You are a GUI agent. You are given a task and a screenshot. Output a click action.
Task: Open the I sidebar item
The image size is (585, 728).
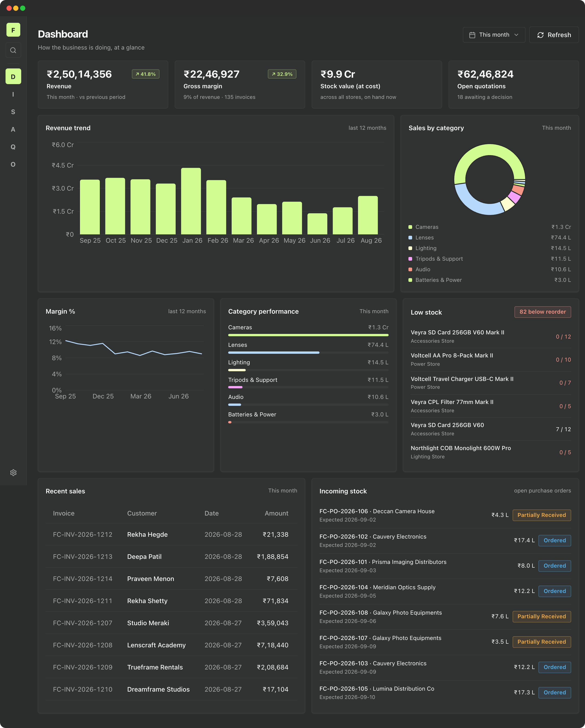pyautogui.click(x=13, y=94)
